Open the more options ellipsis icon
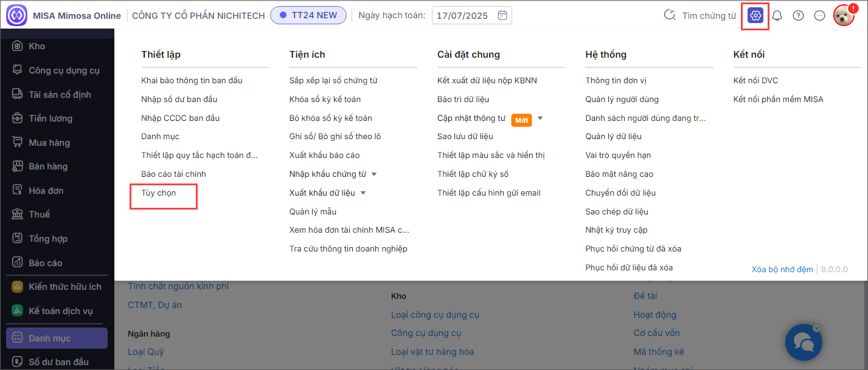Screen dimensions: 868x370 tap(819, 16)
